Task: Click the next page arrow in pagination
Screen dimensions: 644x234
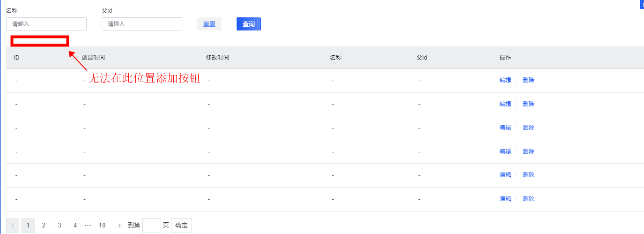Action: (119, 226)
